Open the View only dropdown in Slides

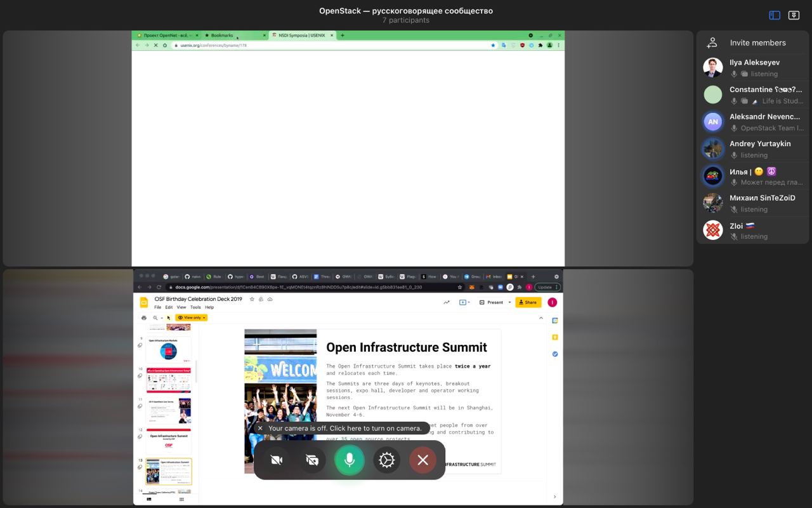[x=192, y=317]
